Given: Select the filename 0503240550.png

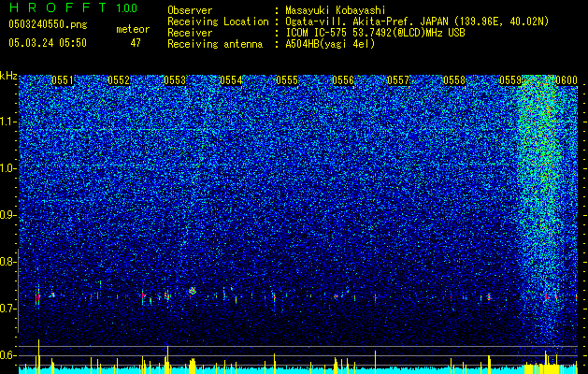Looking at the screenshot, I should (48, 24).
